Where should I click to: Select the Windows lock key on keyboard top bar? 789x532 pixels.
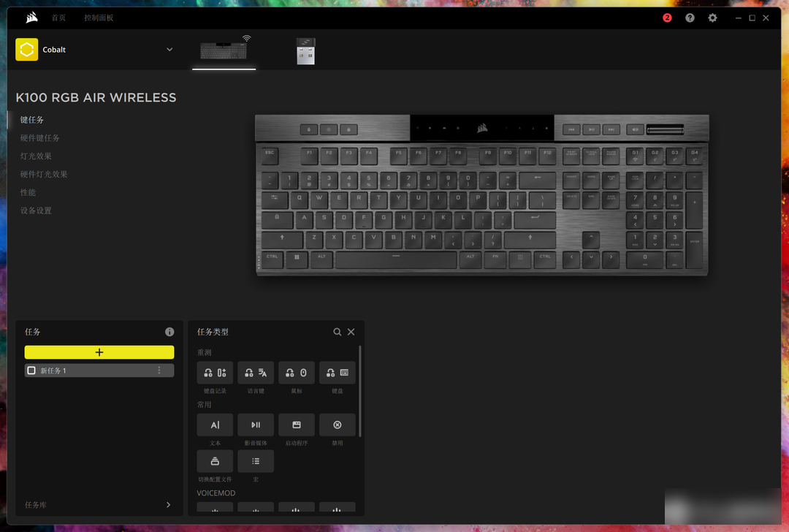point(348,130)
